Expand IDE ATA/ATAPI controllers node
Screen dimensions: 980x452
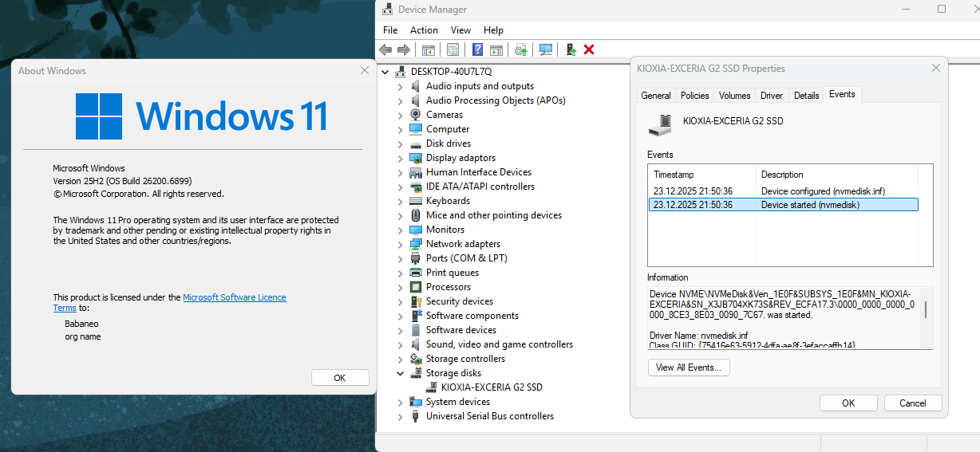pos(401,187)
